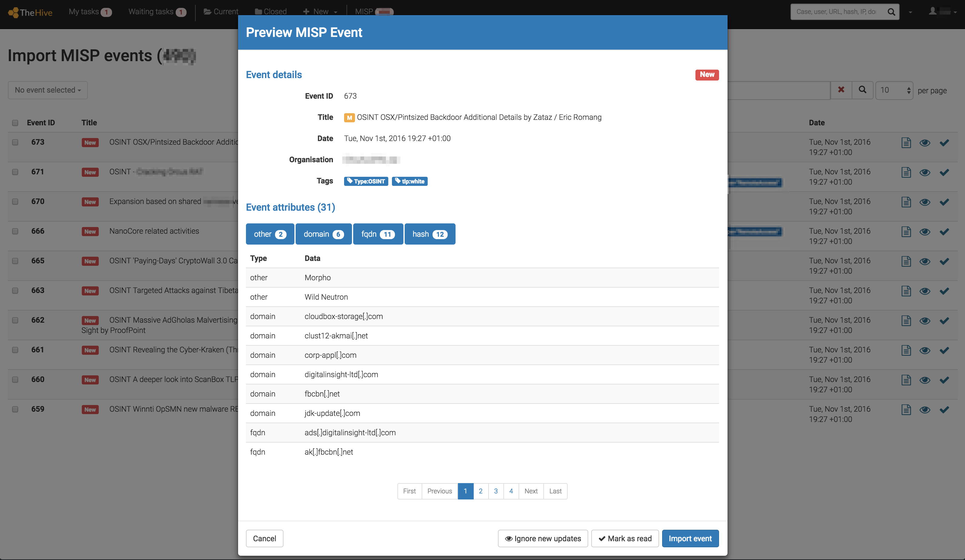965x560 pixels.
Task: Click the eye icon on event 671's row
Action: click(925, 172)
